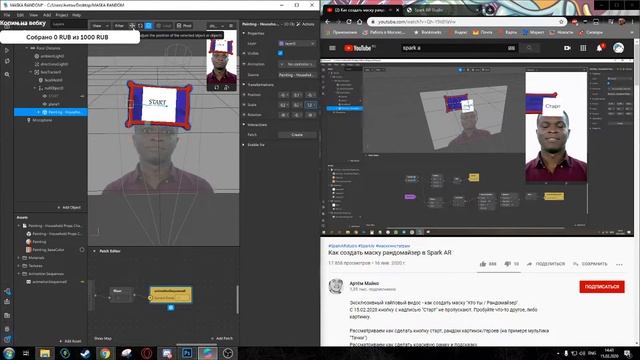
Task: Toggle Local coordinates button in viewport toolbar
Action: pos(164,26)
